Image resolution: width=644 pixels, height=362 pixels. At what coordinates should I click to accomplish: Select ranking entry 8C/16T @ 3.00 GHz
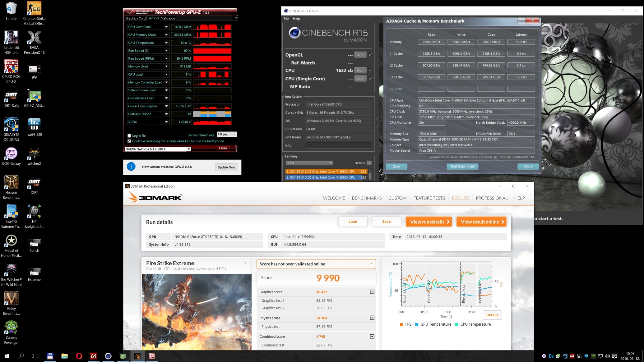point(326,177)
